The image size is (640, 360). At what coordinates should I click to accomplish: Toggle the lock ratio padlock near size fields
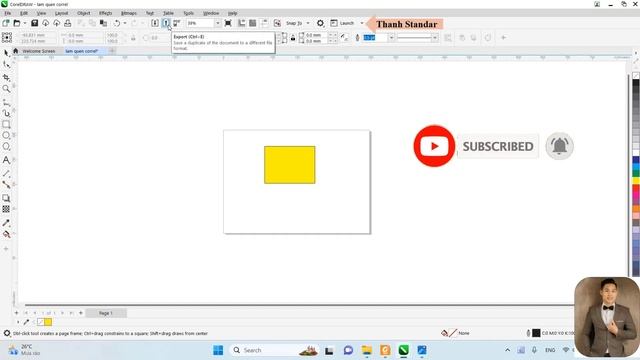pos(133,38)
